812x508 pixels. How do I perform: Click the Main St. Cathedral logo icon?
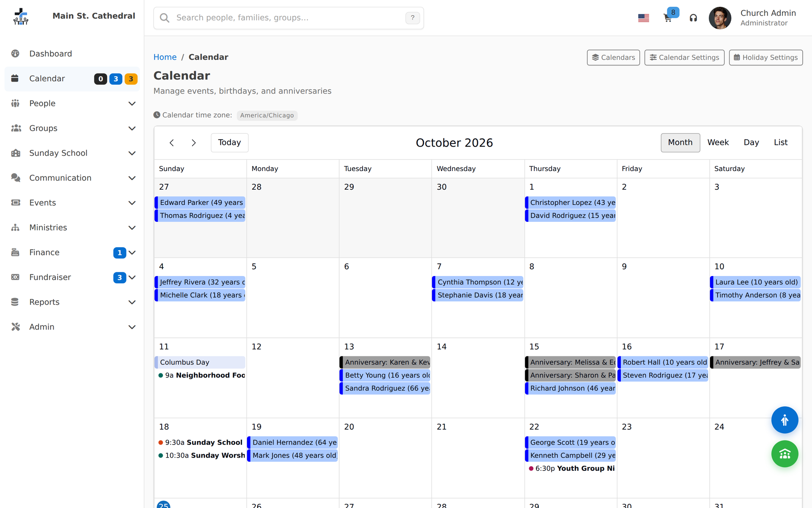pos(20,17)
